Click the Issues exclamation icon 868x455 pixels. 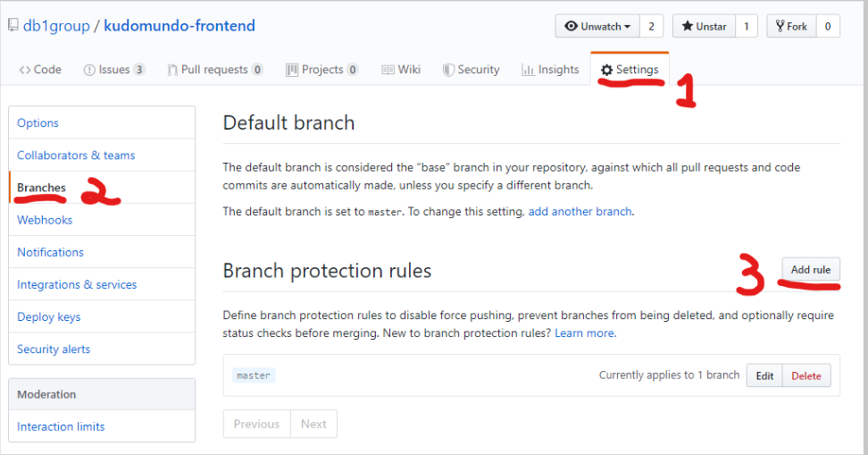pyautogui.click(x=89, y=70)
